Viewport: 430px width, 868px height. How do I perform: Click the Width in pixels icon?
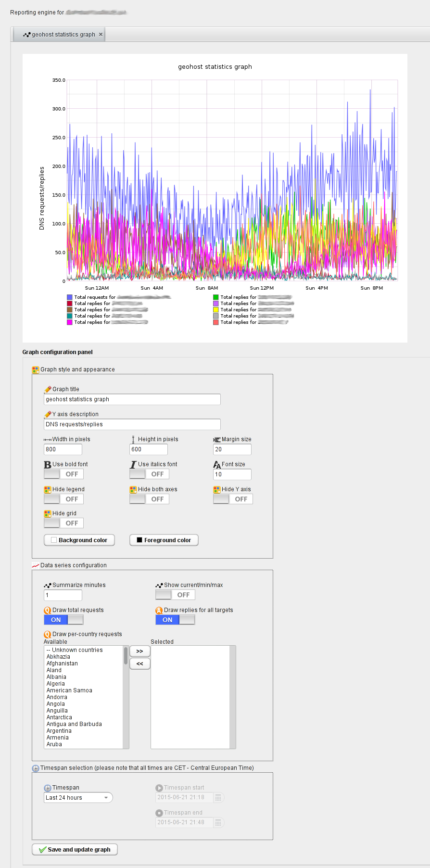[x=48, y=439]
